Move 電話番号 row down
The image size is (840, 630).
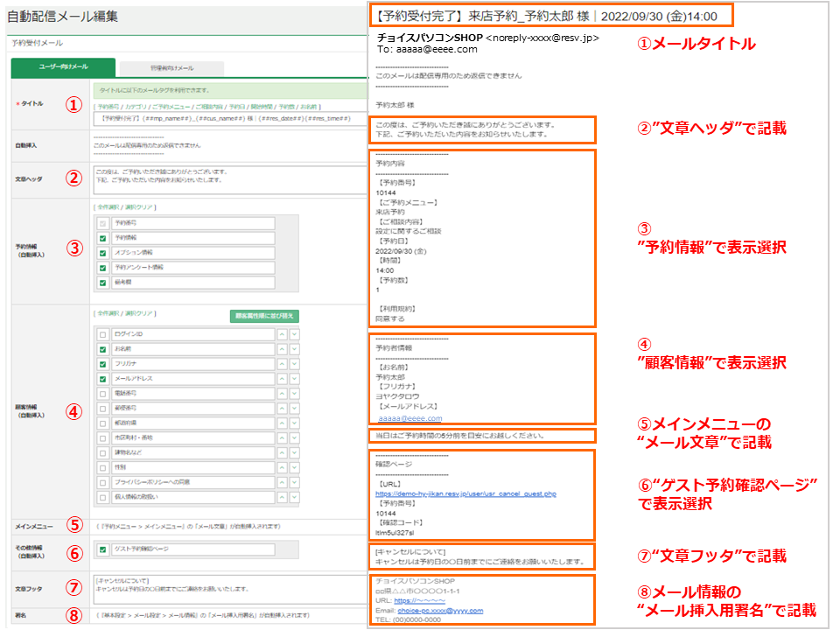[295, 394]
